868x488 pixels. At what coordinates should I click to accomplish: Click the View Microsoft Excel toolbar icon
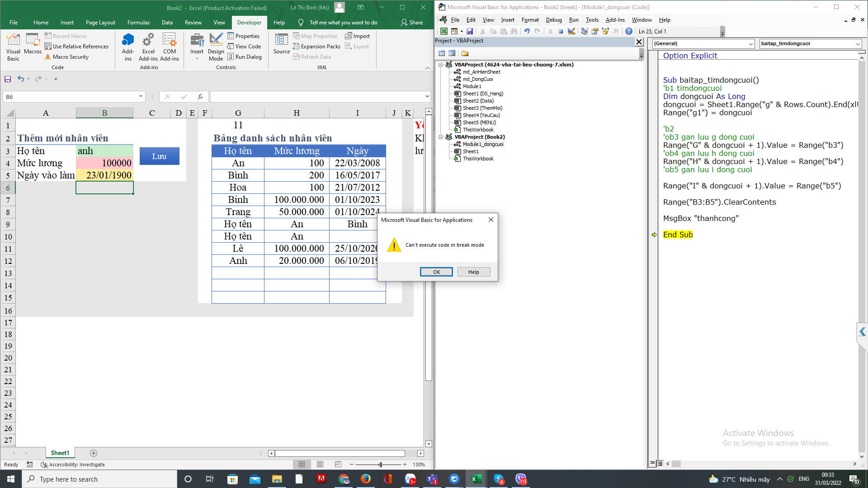coord(444,31)
